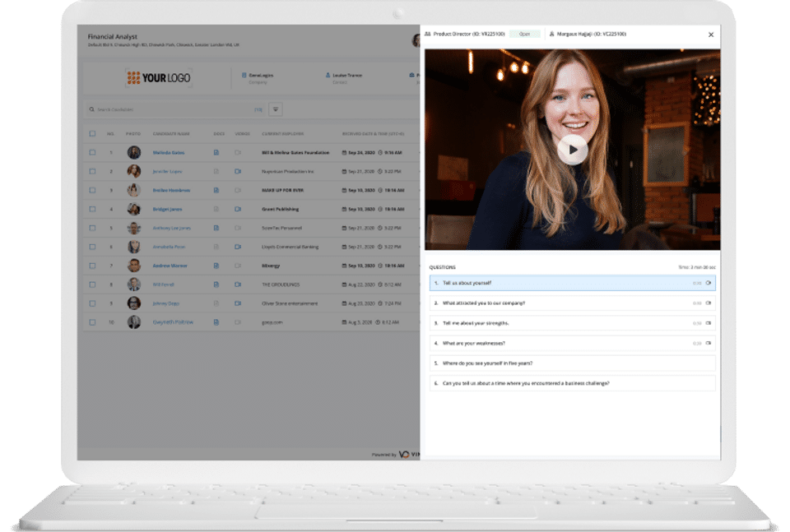
Task: Open the document icon in goop.com row
Action: pos(216,322)
